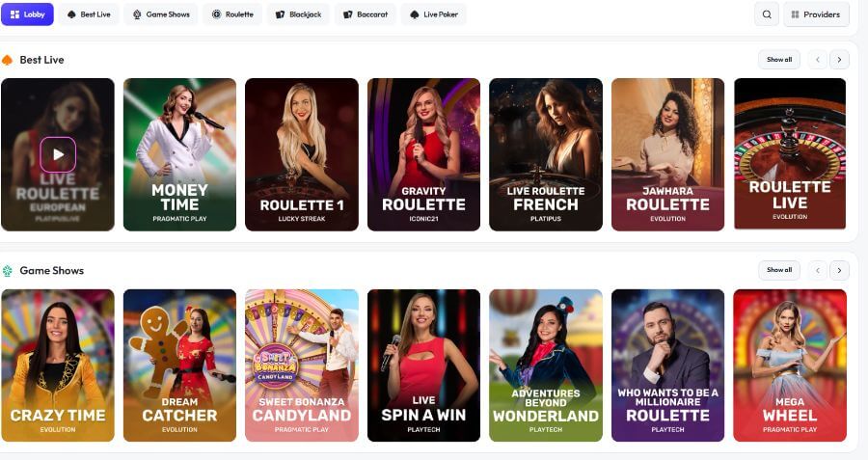
Task: Click the orange spade icon beside Best Live
Action: [7, 60]
